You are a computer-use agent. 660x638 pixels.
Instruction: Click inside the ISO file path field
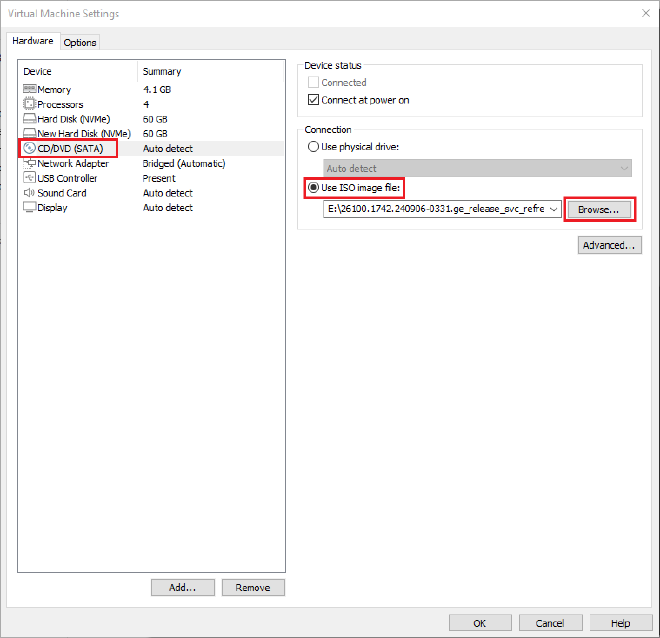click(435, 210)
